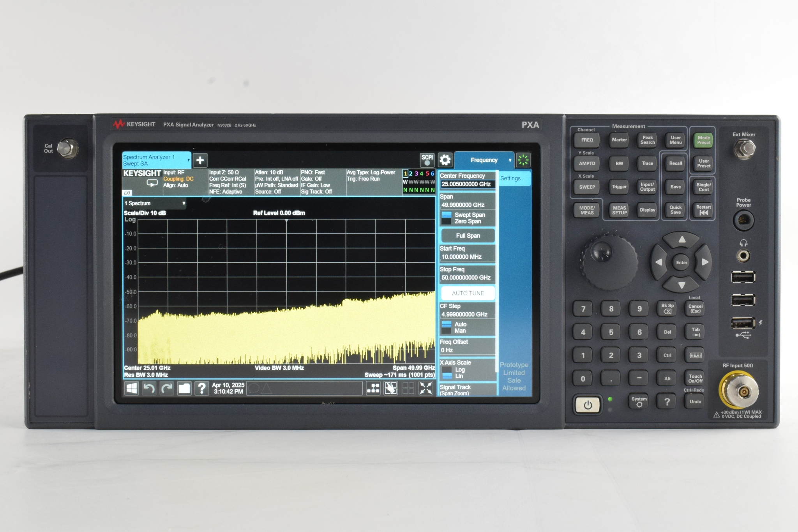Expand Spectrum Analyzer 1 screen tab dropdown arrow

point(189,160)
